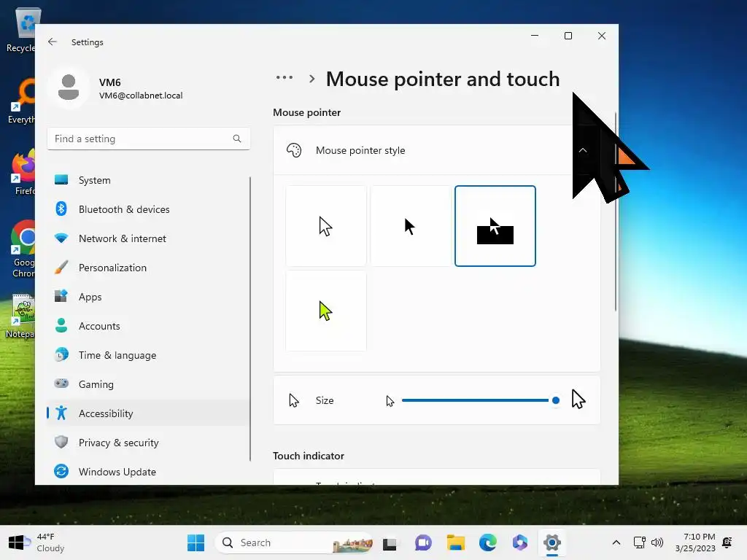Select Accessibility in the sidebar
The width and height of the screenshot is (747, 560).
click(149, 413)
